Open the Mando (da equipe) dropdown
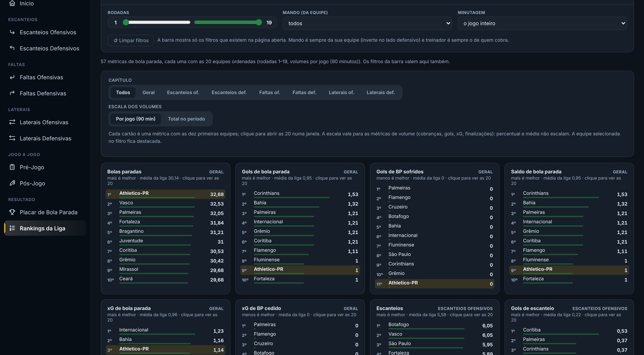 click(367, 23)
